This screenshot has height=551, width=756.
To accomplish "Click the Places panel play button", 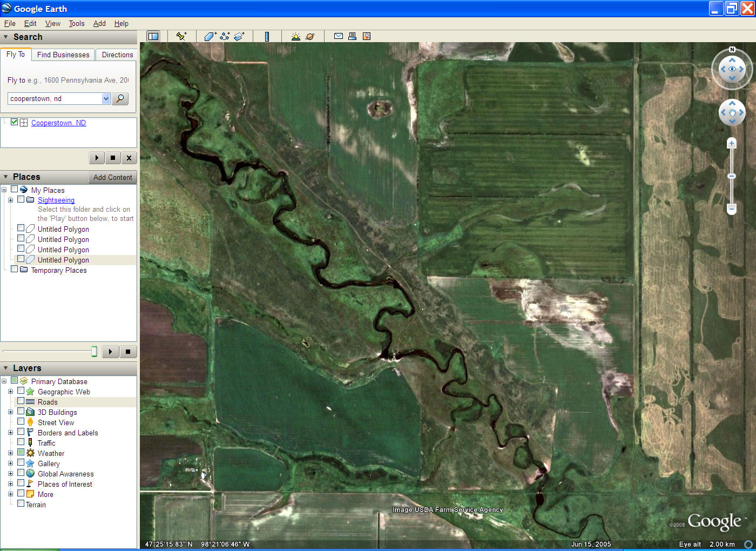I will [x=110, y=352].
